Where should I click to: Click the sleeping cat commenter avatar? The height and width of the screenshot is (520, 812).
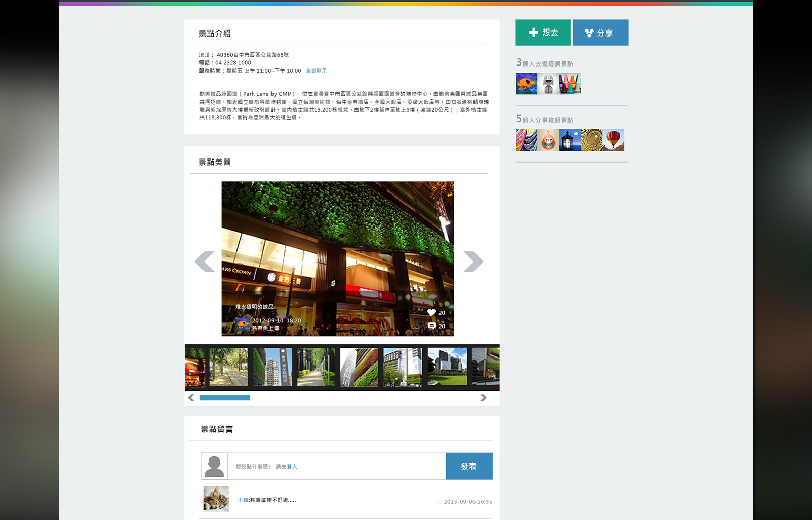pyautogui.click(x=216, y=499)
